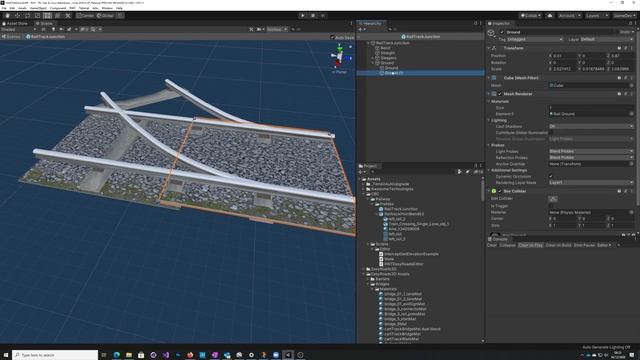640x360 pixels.
Task: Select the Bend object in Hierarchy
Action: [x=385, y=48]
